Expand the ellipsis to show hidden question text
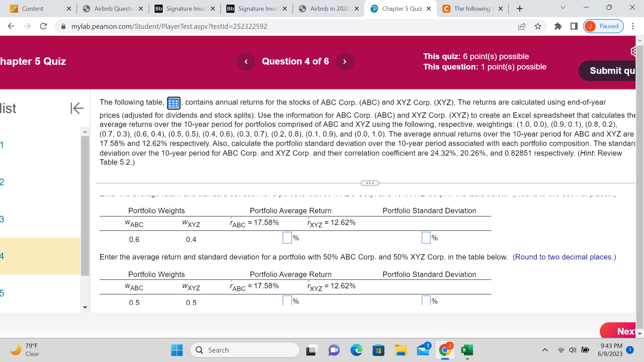This screenshot has height=362, width=644. [x=370, y=183]
